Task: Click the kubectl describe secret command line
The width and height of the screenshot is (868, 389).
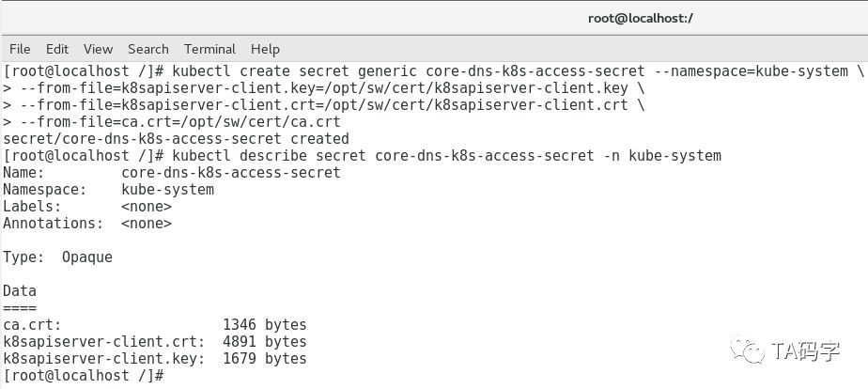Action: point(362,156)
